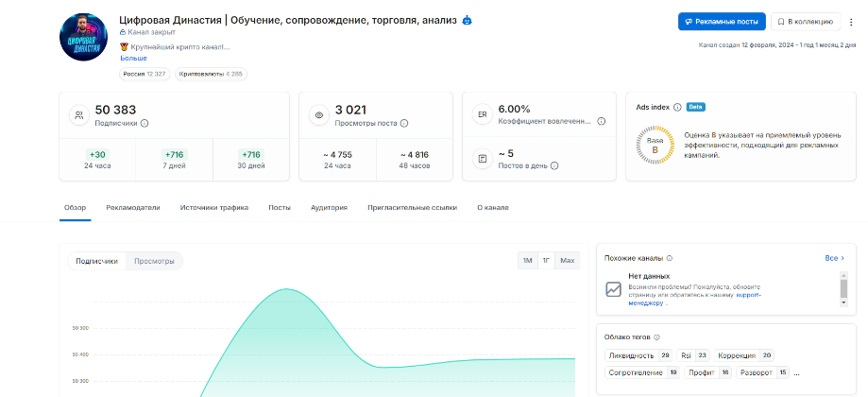868x397 pixels.
Task: Open Рекламные посты button
Action: tap(722, 22)
